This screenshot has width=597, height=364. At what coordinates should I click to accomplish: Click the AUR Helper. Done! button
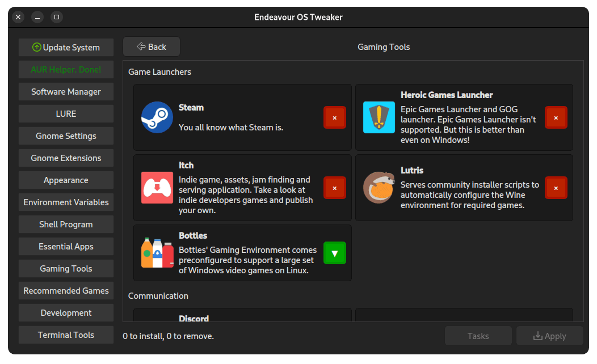(x=66, y=70)
